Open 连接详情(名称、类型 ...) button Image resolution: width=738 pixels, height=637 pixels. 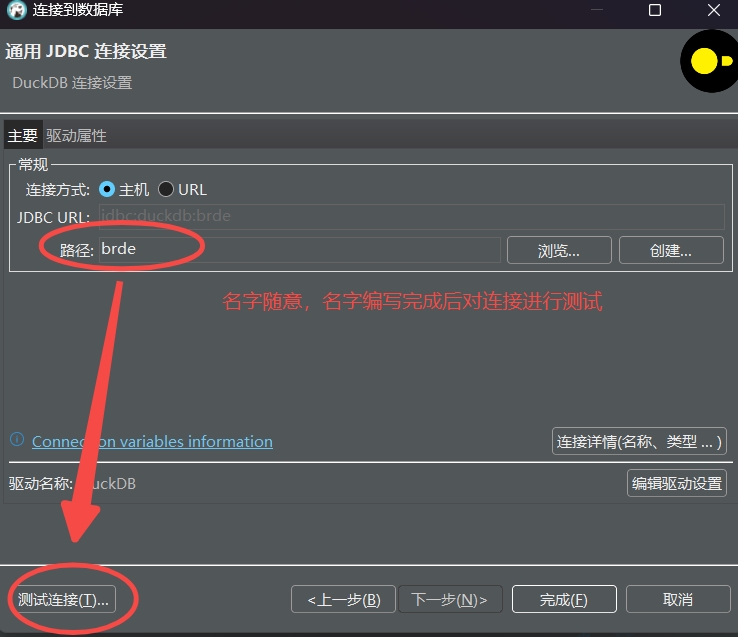pos(639,441)
